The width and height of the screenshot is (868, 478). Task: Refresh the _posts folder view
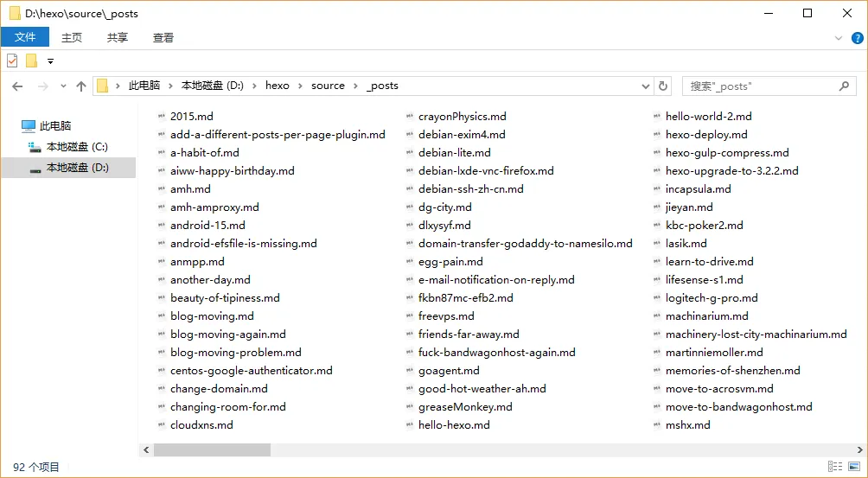point(662,86)
